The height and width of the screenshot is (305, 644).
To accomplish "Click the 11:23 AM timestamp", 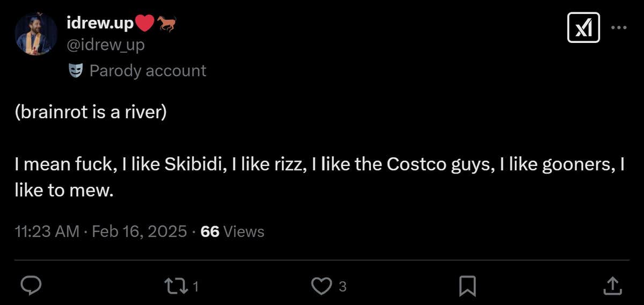I will (48, 231).
